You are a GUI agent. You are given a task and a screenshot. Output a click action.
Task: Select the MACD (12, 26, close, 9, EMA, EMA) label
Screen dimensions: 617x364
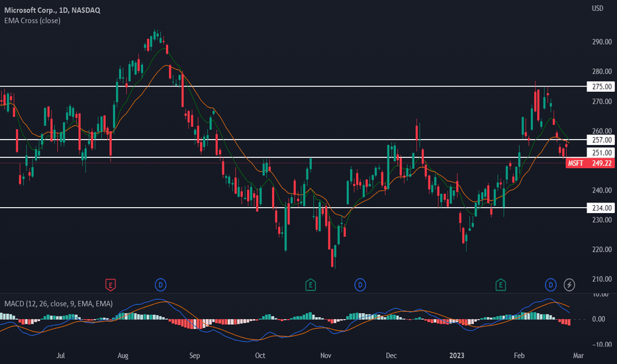pyautogui.click(x=58, y=303)
